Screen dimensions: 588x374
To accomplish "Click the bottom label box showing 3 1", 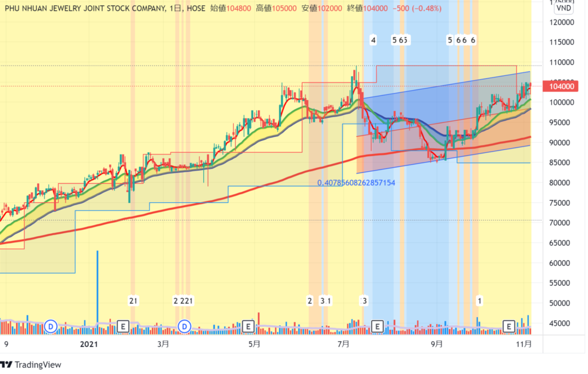I will point(325,301).
